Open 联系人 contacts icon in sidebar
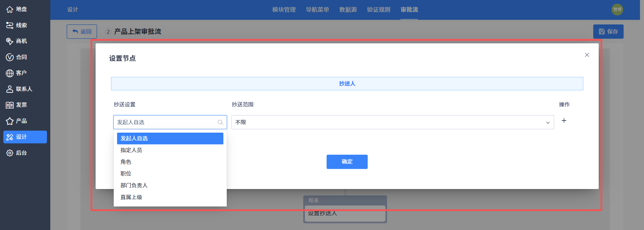 10,89
